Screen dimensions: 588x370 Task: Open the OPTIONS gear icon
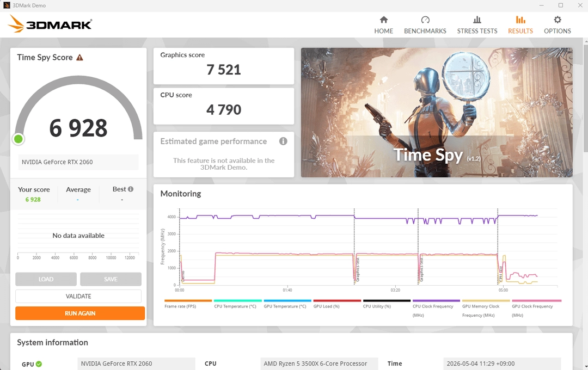558,20
